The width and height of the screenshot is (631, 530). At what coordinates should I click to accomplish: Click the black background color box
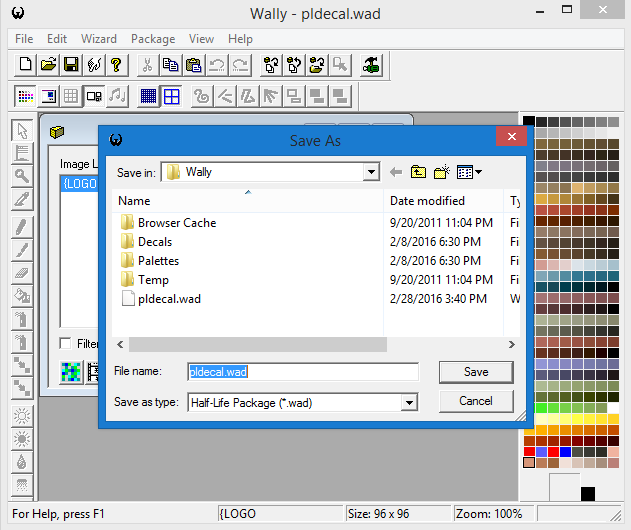tap(588, 494)
